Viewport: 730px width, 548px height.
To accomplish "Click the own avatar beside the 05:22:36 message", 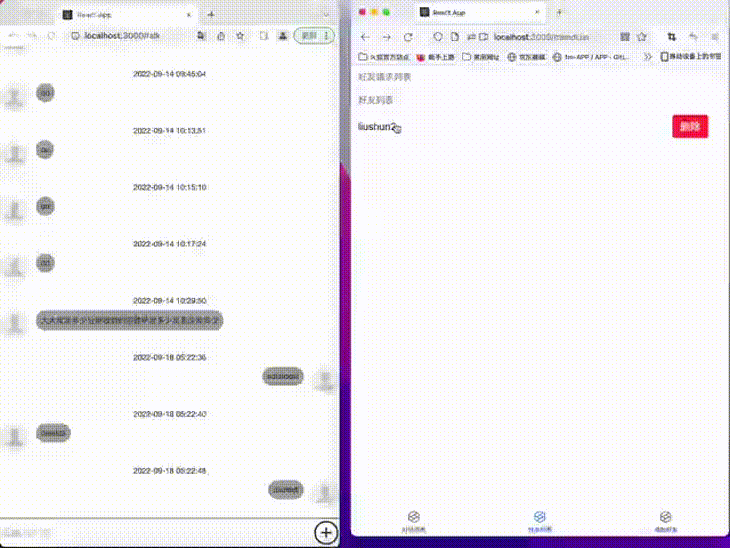I will pyautogui.click(x=324, y=381).
